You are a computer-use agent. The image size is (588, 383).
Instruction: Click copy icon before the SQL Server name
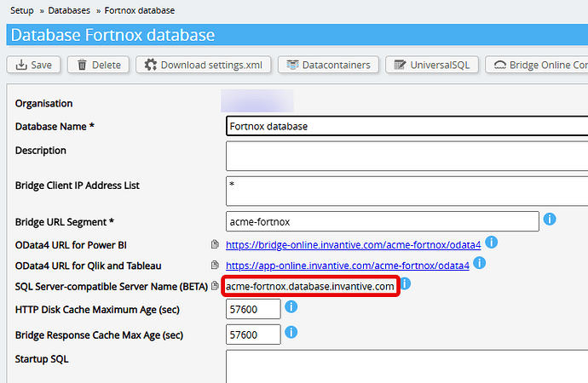click(x=215, y=287)
